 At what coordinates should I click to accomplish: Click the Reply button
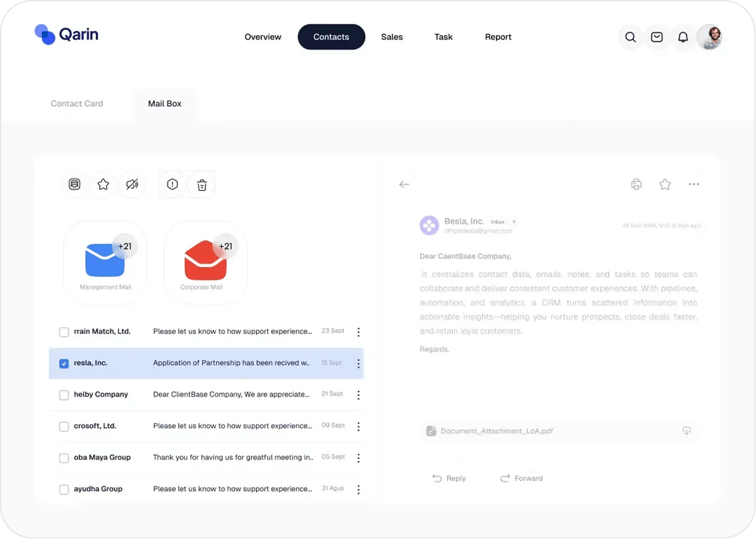point(449,478)
